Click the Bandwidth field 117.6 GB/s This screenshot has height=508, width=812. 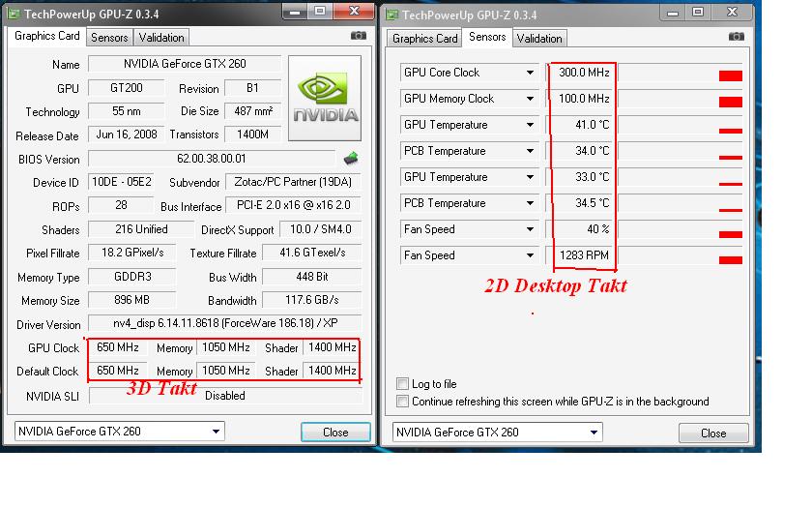click(311, 300)
